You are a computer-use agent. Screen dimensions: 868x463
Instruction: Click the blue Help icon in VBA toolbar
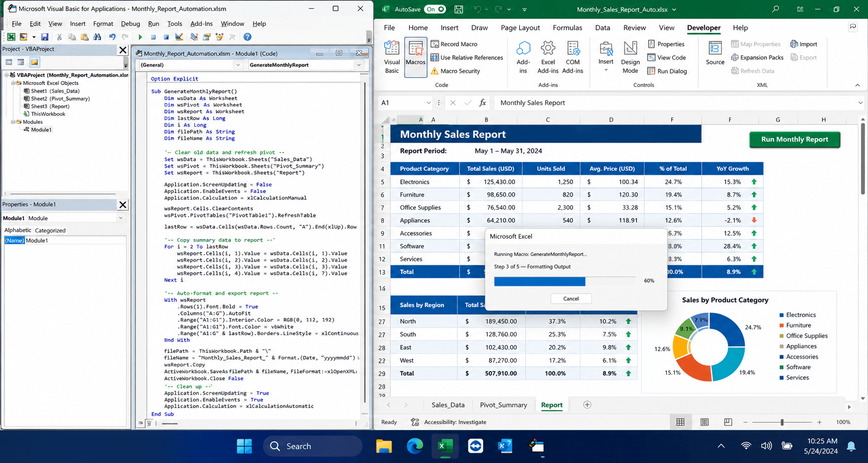pos(247,37)
